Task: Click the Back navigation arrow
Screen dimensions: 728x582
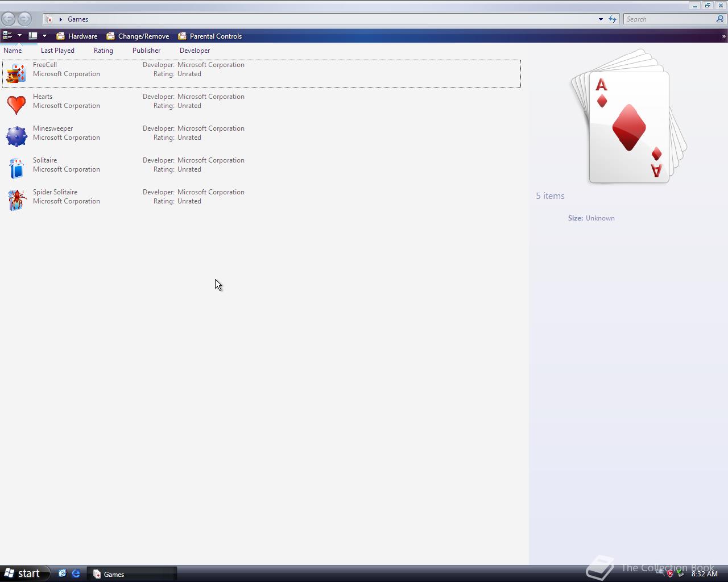Action: (x=9, y=19)
